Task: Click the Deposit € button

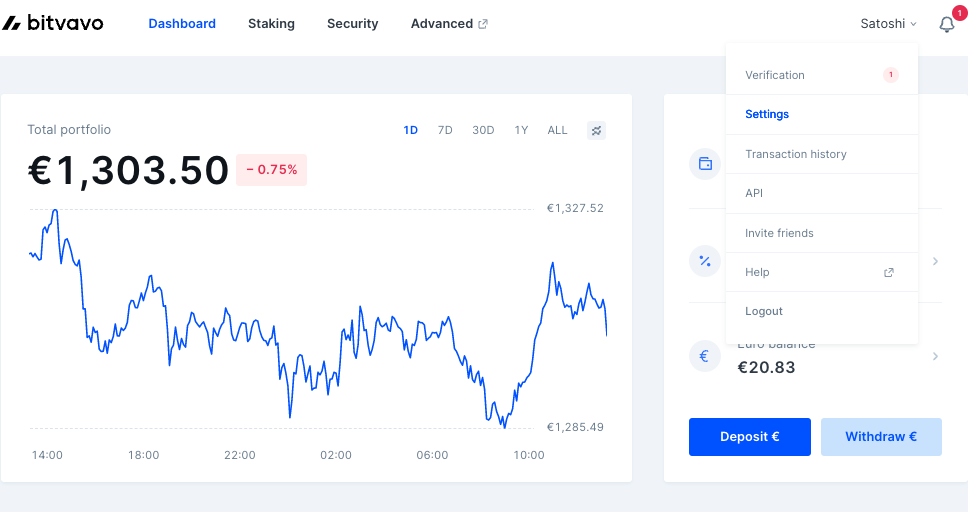Action: tap(749, 437)
